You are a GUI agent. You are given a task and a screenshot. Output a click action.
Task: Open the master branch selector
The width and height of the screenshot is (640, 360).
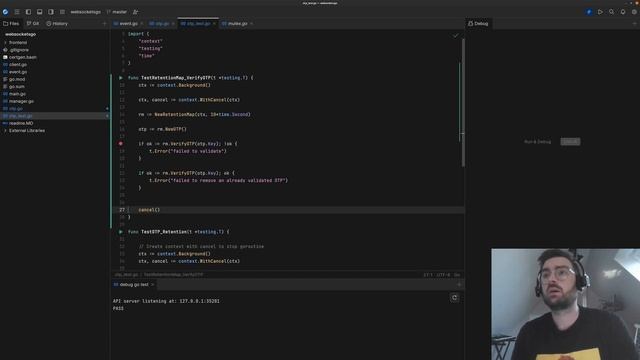point(117,12)
